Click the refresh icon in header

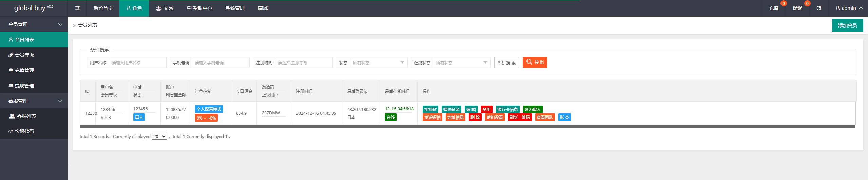pyautogui.click(x=819, y=8)
